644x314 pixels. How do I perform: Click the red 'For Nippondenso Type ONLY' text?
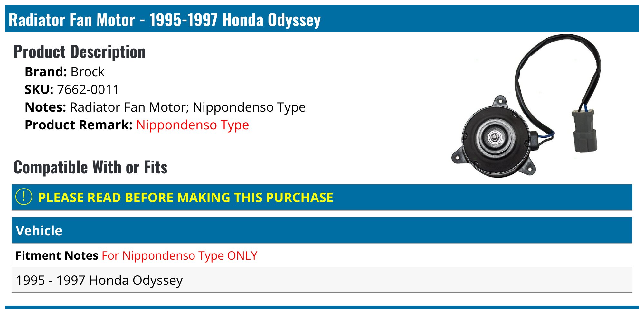179,256
